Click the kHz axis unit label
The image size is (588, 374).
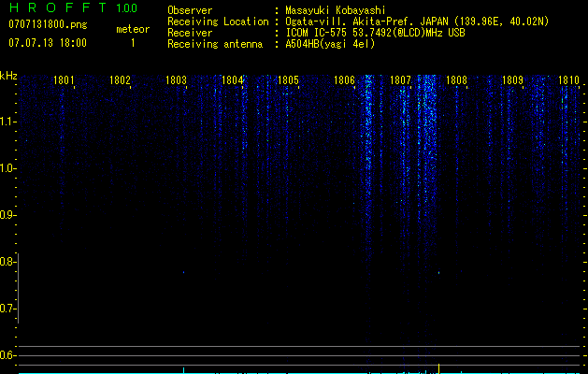(8, 76)
